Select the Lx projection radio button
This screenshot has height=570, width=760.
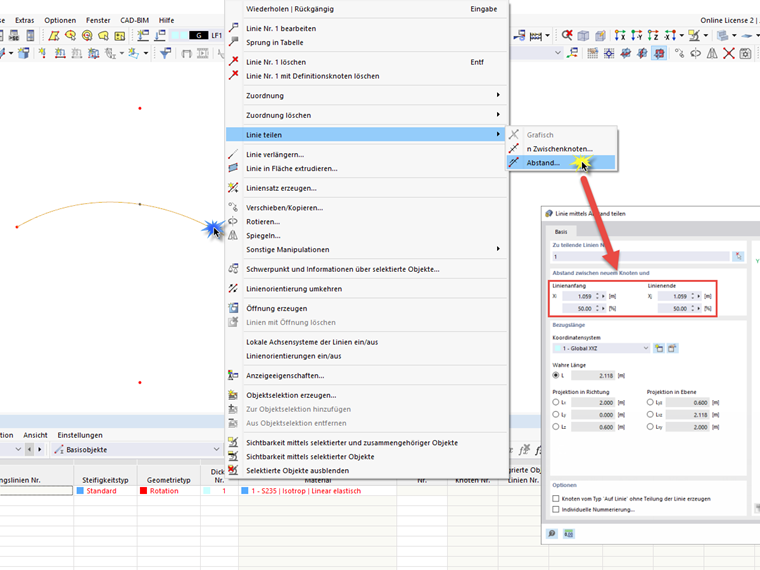pyautogui.click(x=556, y=402)
